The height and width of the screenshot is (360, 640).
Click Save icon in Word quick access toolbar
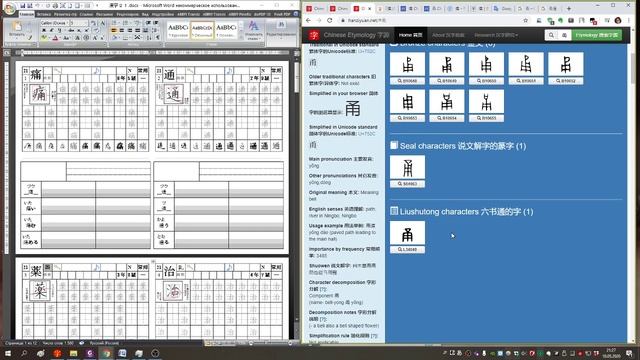pos(23,5)
